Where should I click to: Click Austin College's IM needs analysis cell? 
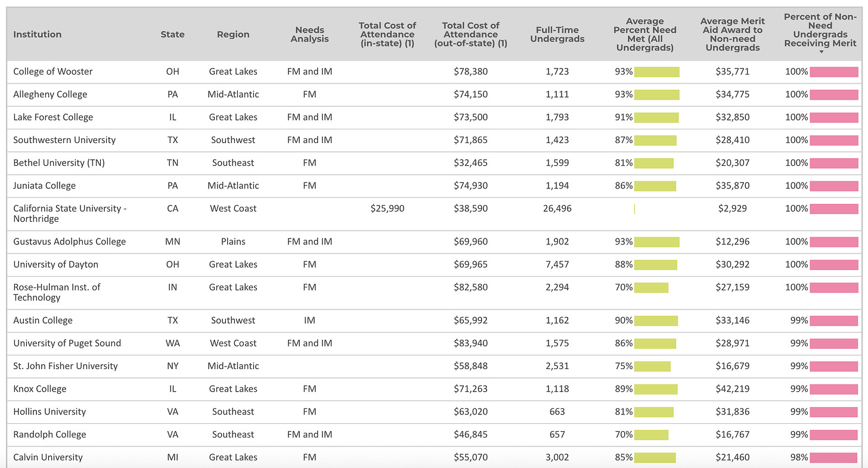(x=309, y=320)
